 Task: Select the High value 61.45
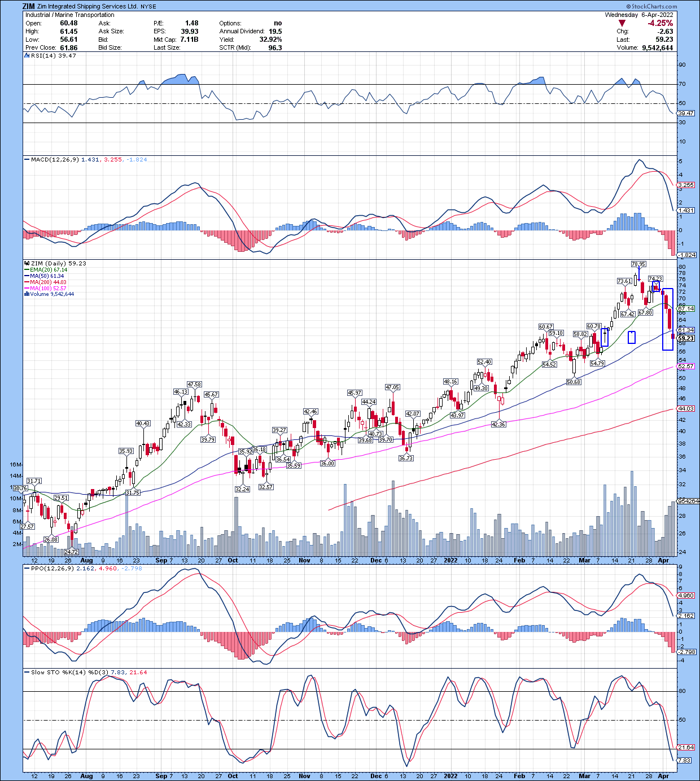coord(69,32)
